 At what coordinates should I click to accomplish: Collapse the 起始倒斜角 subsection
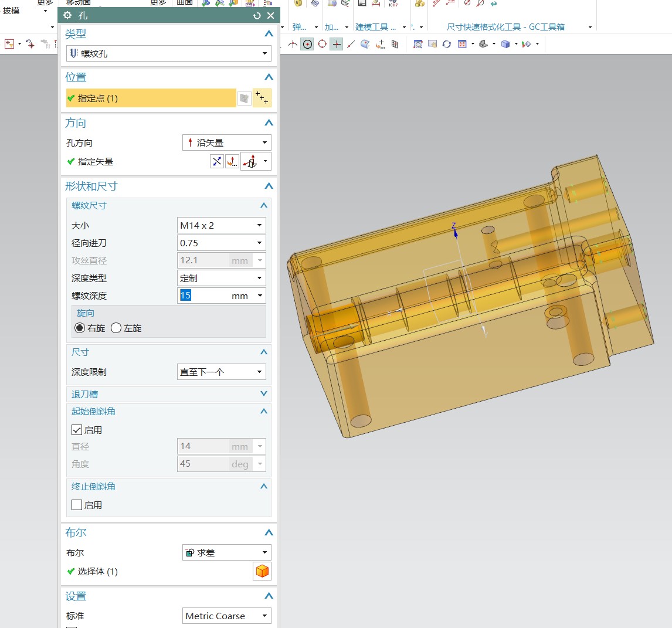[264, 411]
